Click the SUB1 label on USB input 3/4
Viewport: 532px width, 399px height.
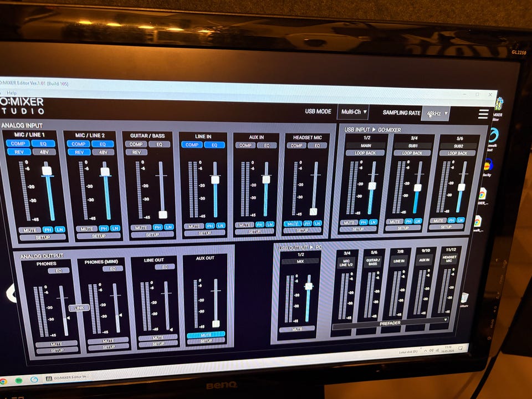click(413, 146)
